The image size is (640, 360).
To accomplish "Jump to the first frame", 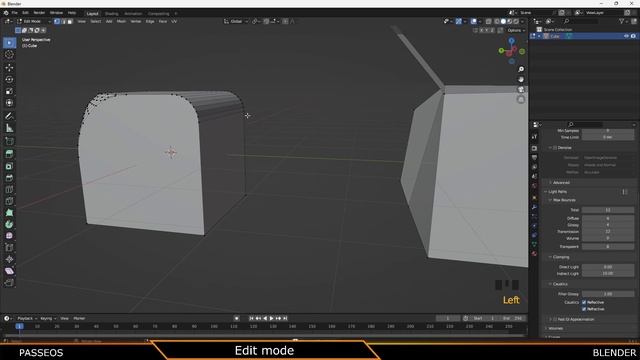I will tap(251, 318).
